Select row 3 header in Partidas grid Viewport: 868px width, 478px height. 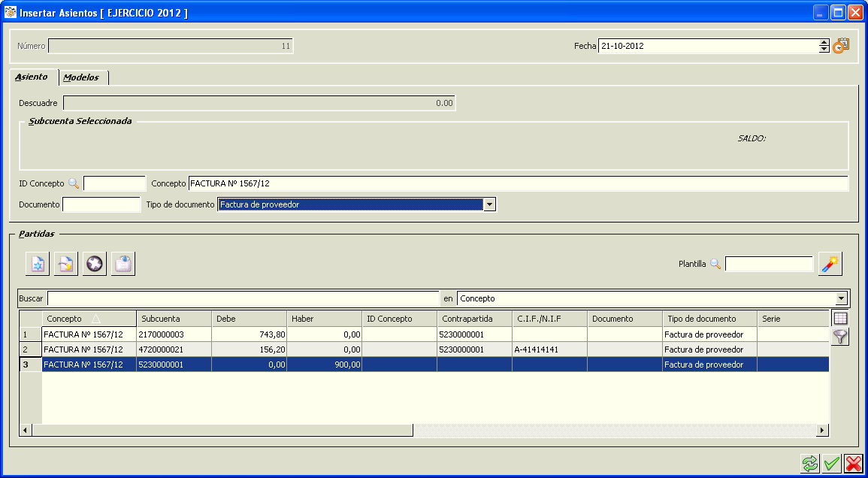click(31, 365)
